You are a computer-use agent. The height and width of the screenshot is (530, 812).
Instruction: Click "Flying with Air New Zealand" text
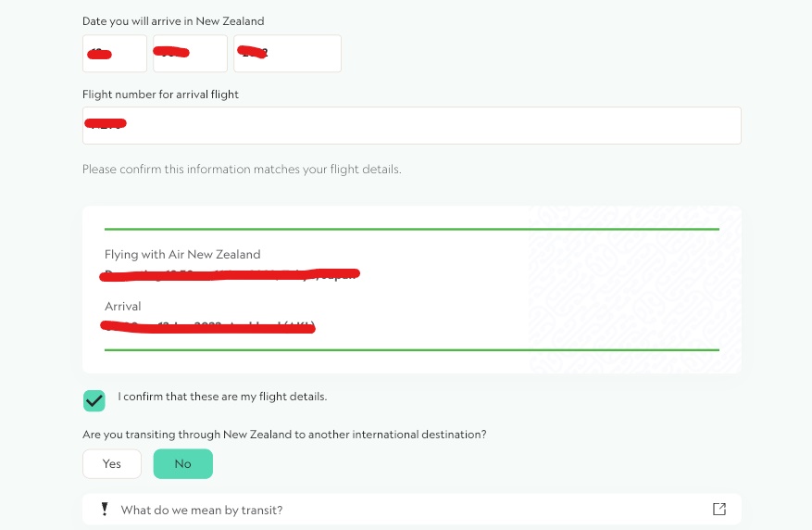(x=182, y=254)
